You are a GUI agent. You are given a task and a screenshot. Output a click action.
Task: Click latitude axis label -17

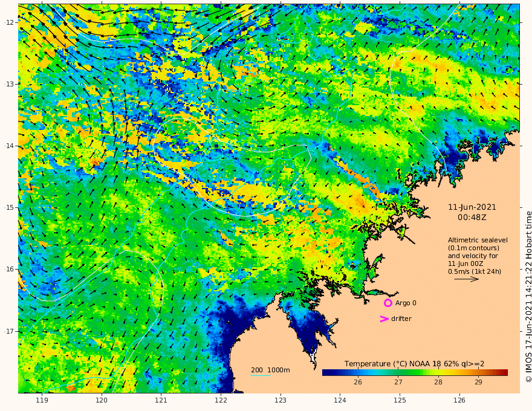(x=9, y=331)
